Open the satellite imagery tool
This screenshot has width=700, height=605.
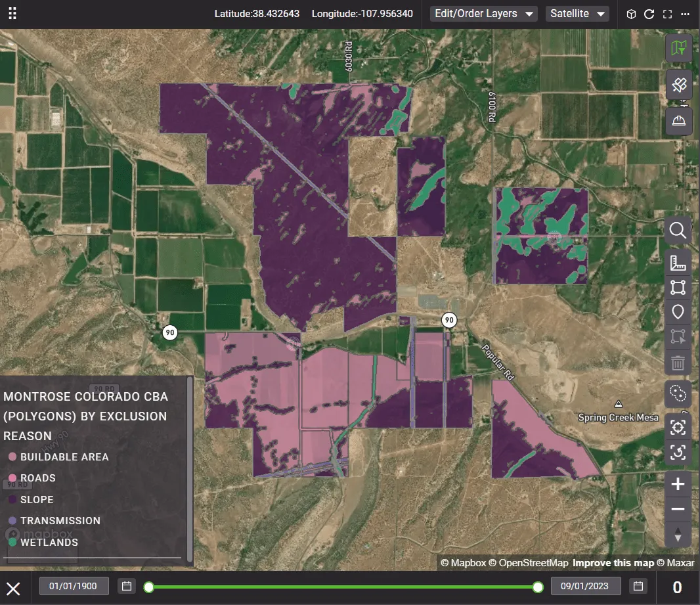pyautogui.click(x=678, y=84)
